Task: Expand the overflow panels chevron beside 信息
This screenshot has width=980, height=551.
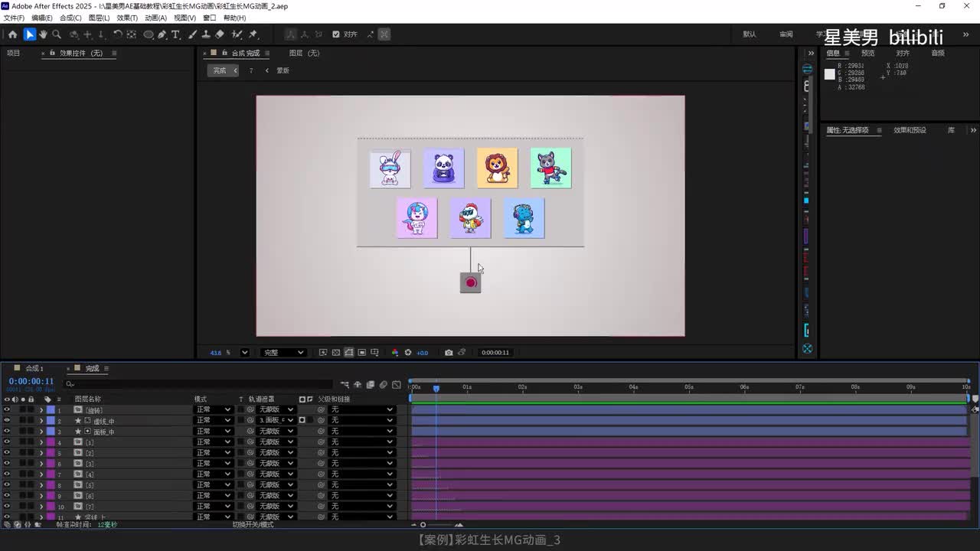Action: (x=811, y=54)
